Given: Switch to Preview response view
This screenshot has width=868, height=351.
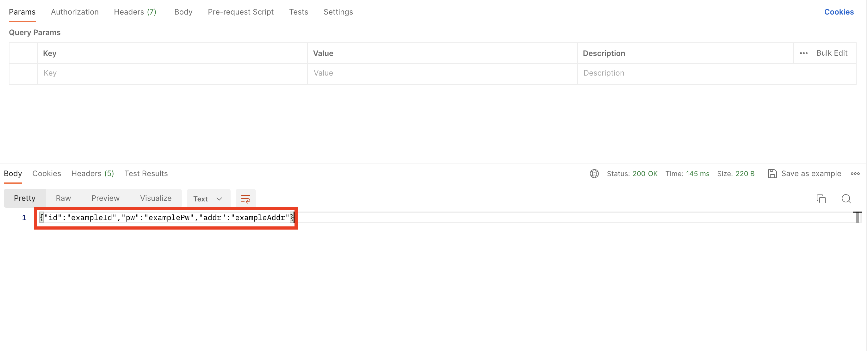Looking at the screenshot, I should [x=105, y=198].
